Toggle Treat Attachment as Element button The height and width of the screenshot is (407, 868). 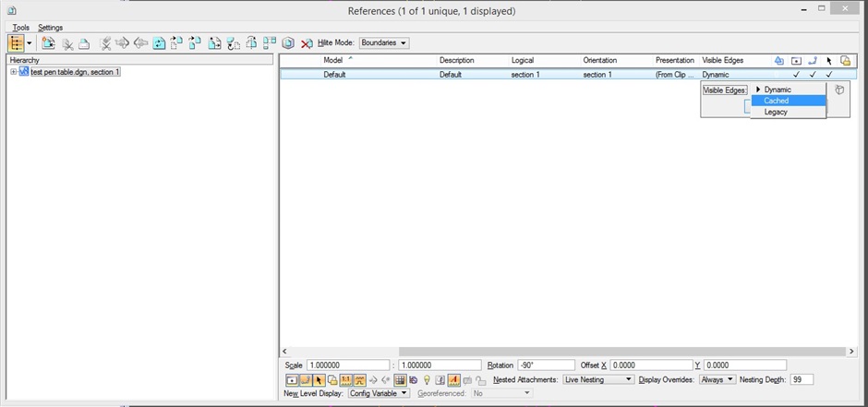[x=332, y=380]
